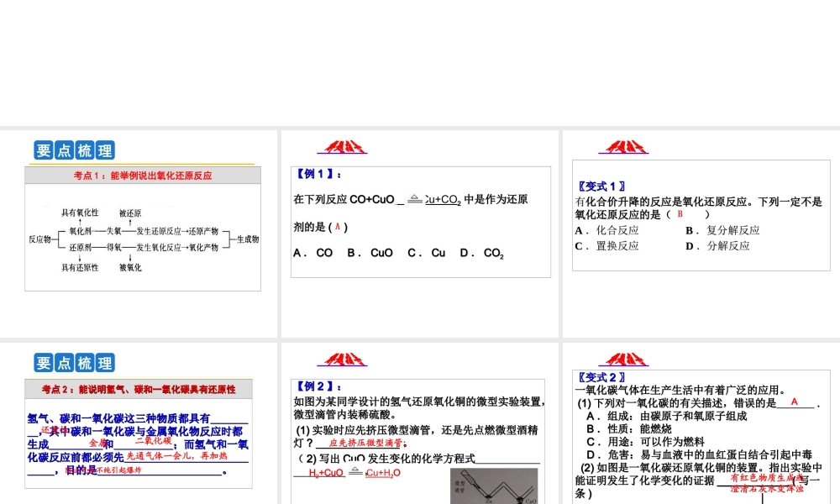The width and height of the screenshot is (840, 504).
Task: Click the red answer 先通气体一会儿，再加热
Action: (176, 456)
